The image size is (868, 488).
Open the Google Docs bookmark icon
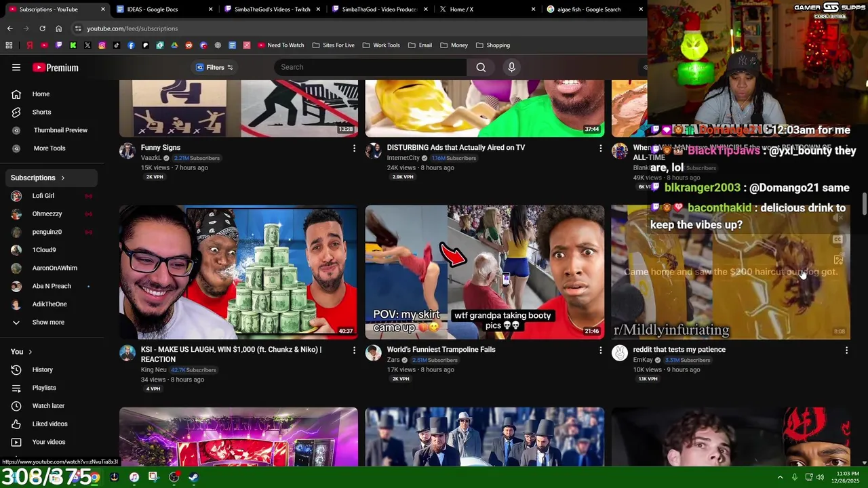pos(232,45)
